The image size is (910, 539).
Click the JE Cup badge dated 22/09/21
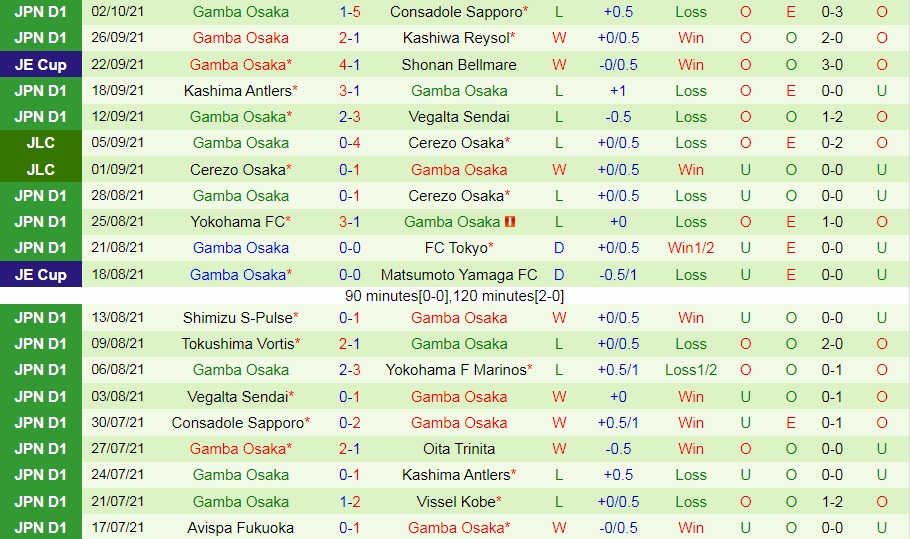pyautogui.click(x=41, y=64)
